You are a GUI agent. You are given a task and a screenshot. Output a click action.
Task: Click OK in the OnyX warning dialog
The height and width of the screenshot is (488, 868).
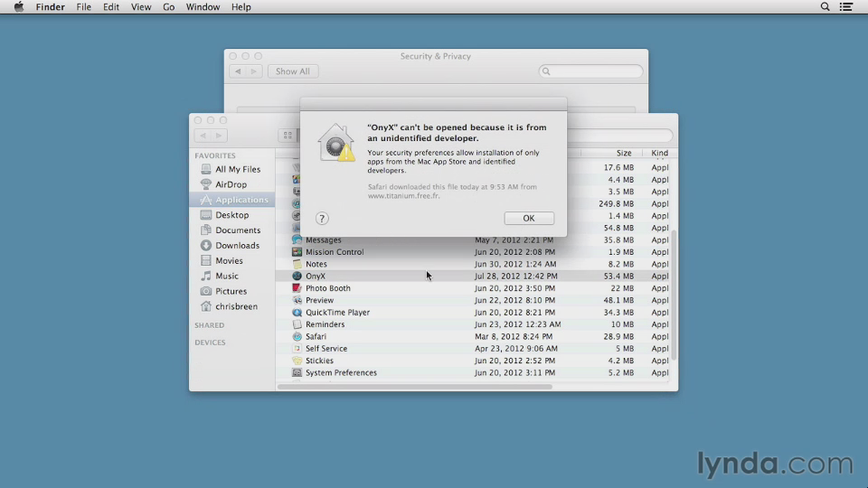coord(529,218)
